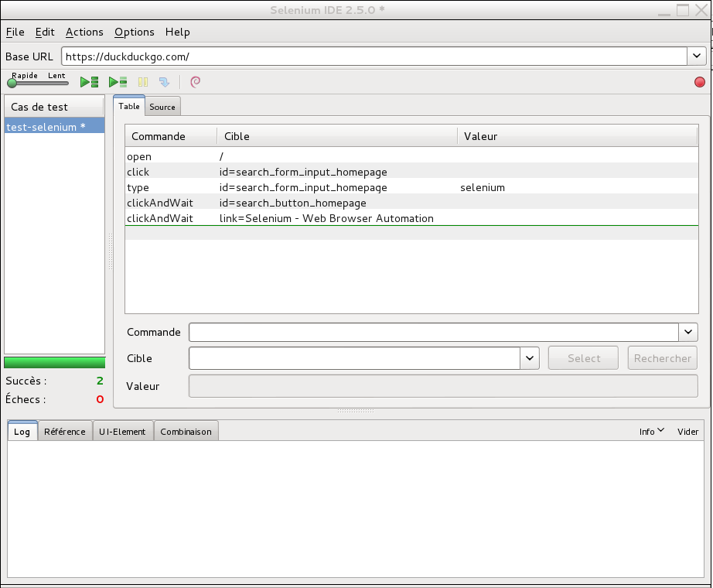Start recording with the red record button
Screen dimensions: 713x588
[700, 81]
